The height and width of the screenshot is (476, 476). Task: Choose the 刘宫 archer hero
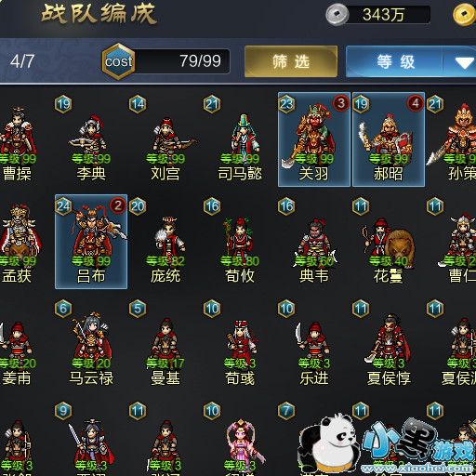click(x=165, y=139)
